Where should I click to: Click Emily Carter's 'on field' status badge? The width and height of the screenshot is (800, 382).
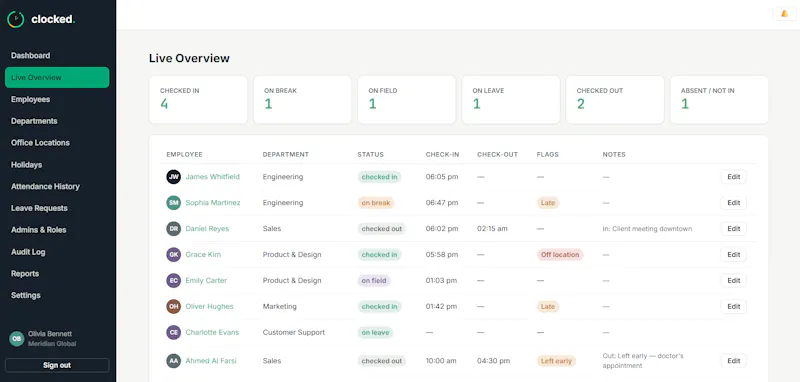(x=374, y=281)
